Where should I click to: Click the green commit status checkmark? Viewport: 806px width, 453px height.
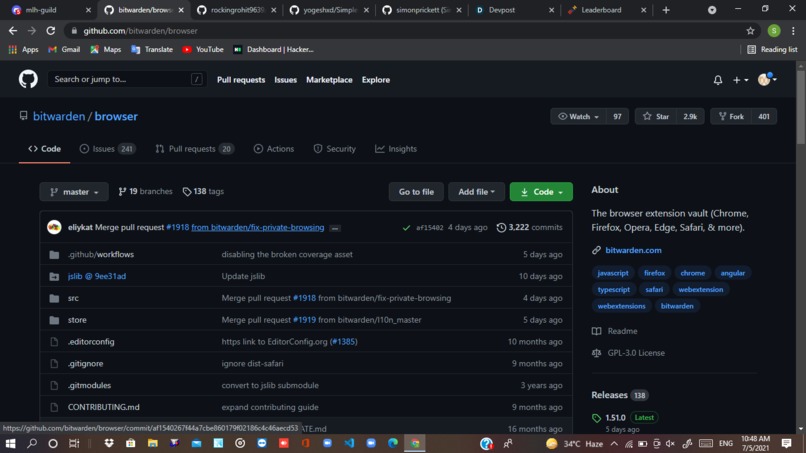point(406,227)
